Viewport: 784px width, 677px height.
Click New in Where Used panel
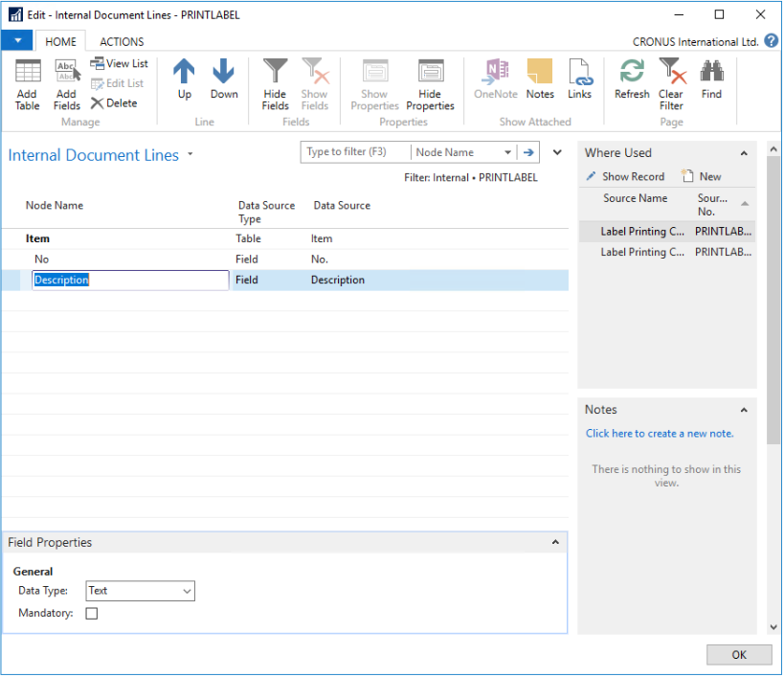click(702, 176)
